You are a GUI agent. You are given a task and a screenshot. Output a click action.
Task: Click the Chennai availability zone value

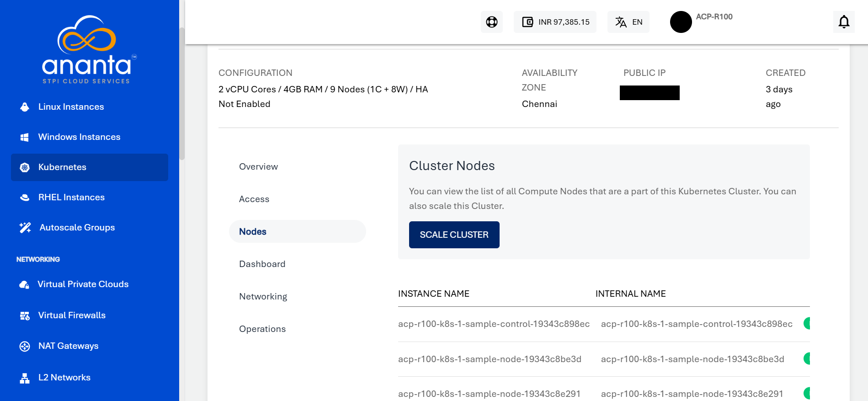tap(539, 104)
